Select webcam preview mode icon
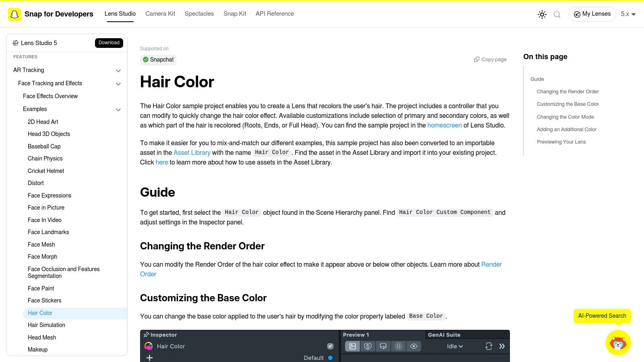Viewport: 644px width, 362px height. 367,346
